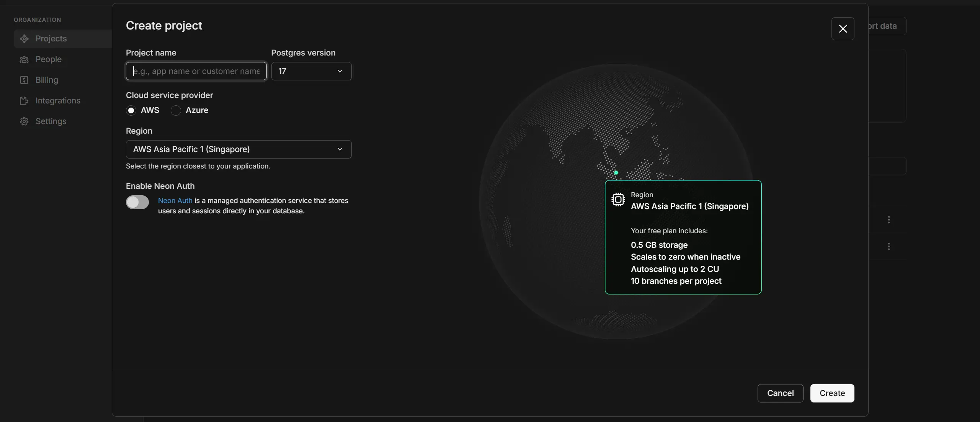Image resolution: width=980 pixels, height=422 pixels.
Task: Open the People menu item
Action: (49, 59)
